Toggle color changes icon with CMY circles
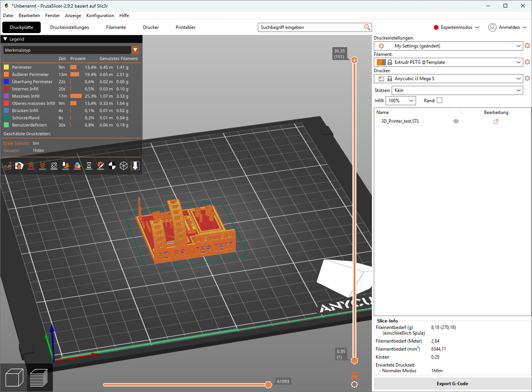 point(77,166)
